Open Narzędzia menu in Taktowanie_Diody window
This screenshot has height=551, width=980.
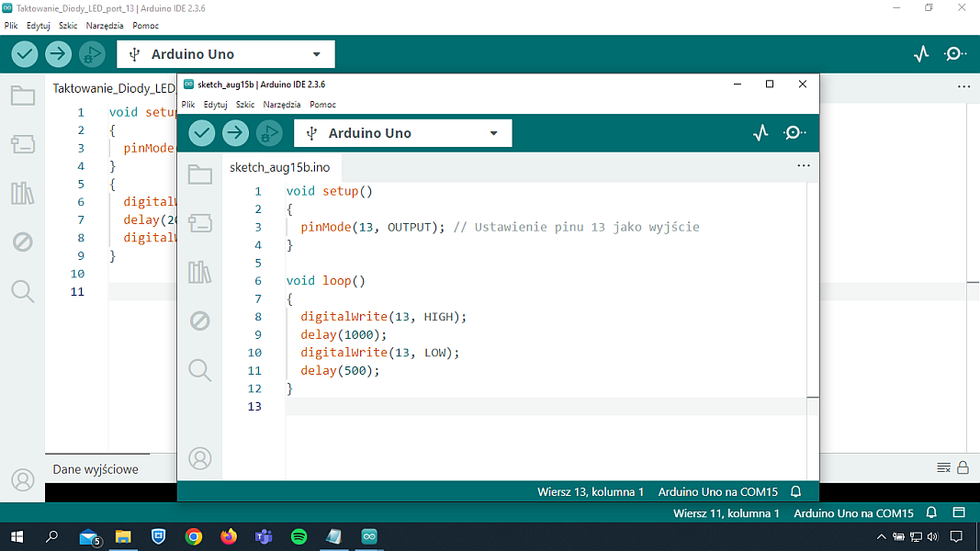[105, 26]
